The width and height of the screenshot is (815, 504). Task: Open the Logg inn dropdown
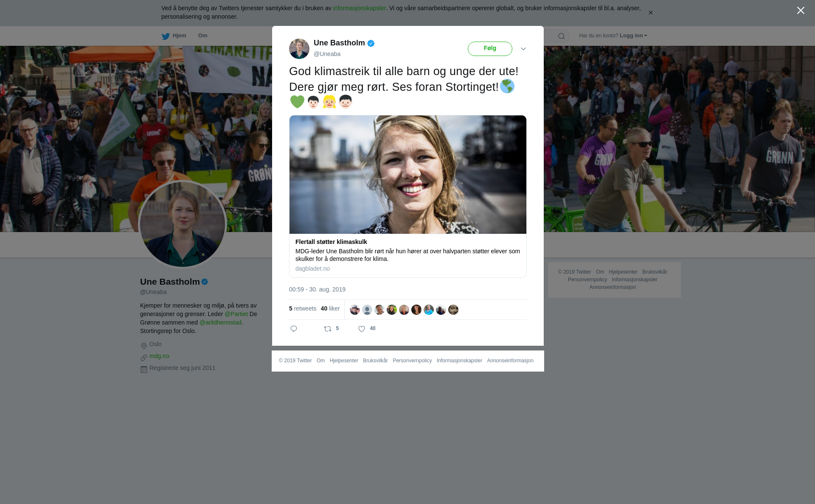tap(633, 36)
